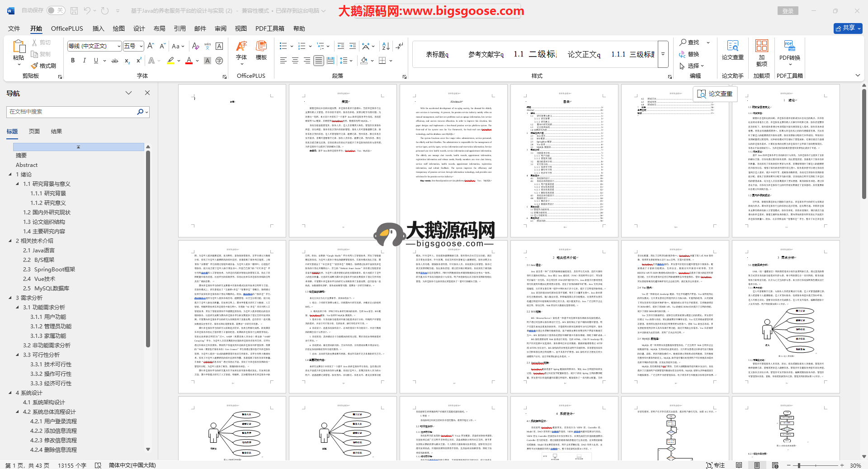Toggle the AutoSave switch
Image resolution: width=868 pixels, height=469 pixels.
click(56, 10)
